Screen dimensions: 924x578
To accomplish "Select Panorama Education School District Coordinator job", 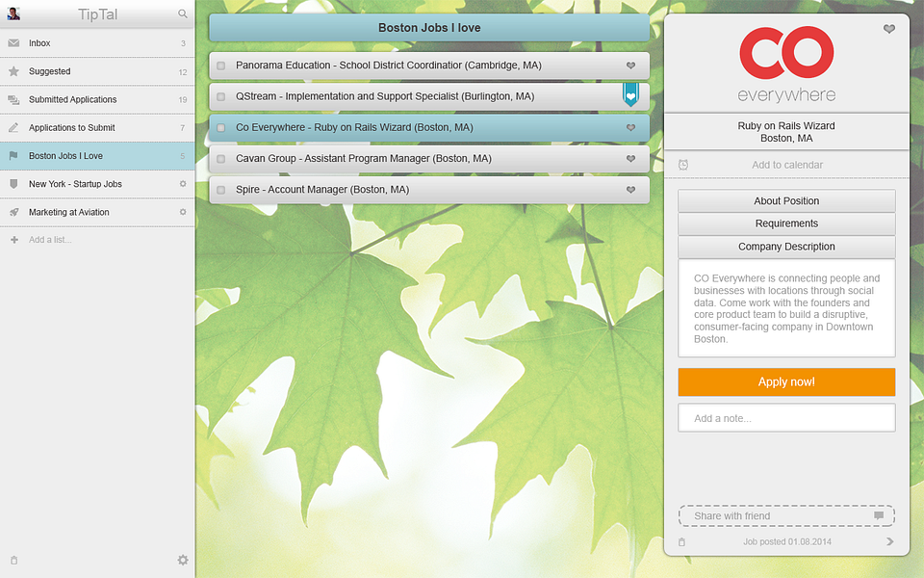I will (x=429, y=66).
